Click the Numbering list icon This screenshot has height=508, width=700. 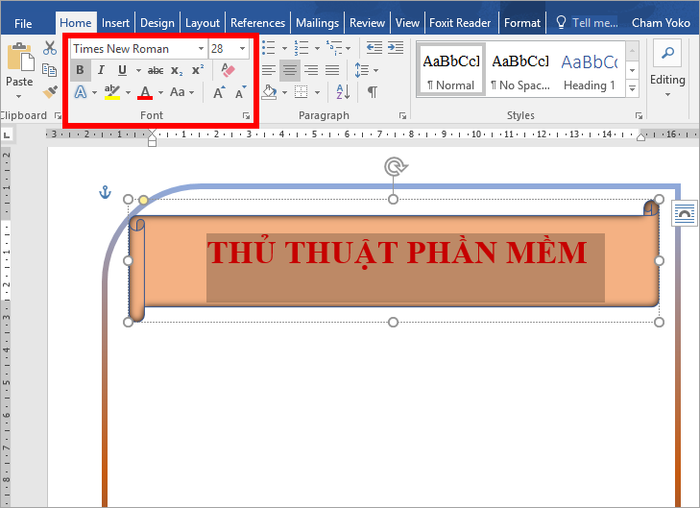click(301, 48)
